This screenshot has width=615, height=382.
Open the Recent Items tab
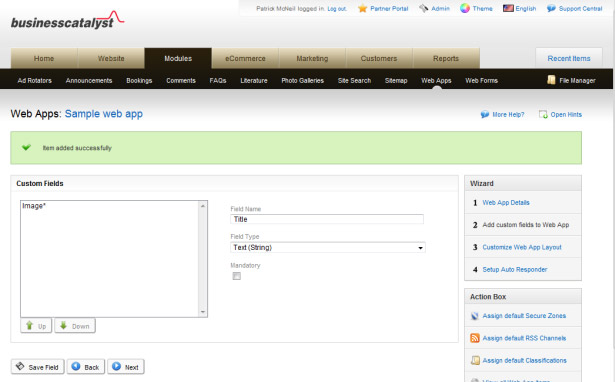569,58
